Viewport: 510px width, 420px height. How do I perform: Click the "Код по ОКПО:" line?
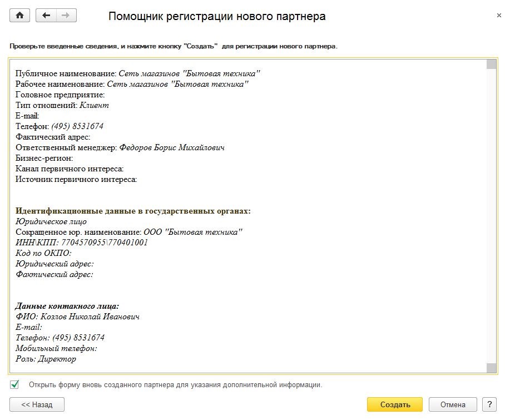click(x=43, y=253)
